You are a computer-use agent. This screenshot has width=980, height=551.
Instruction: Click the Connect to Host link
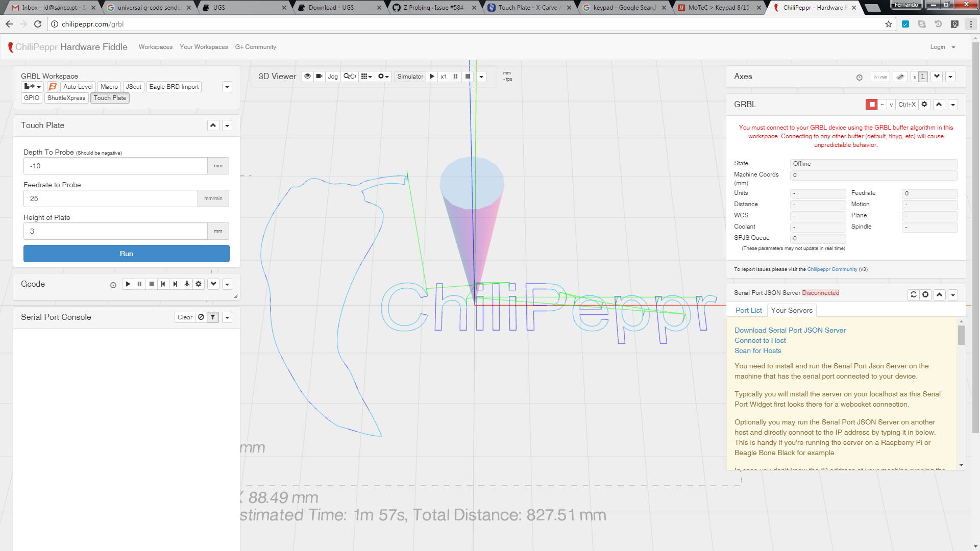click(760, 340)
